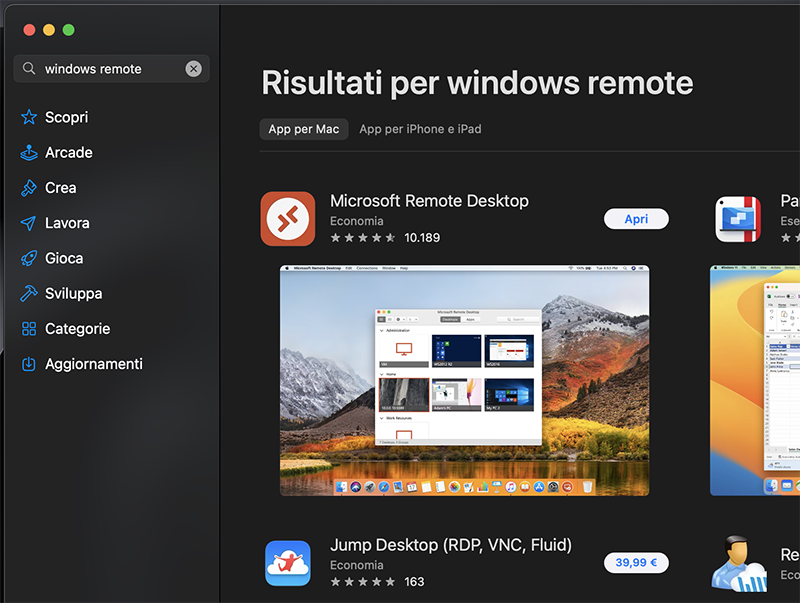Screen dimensions: 800x603
Task: Click the Aggiornamenti download icon
Action: (x=29, y=364)
